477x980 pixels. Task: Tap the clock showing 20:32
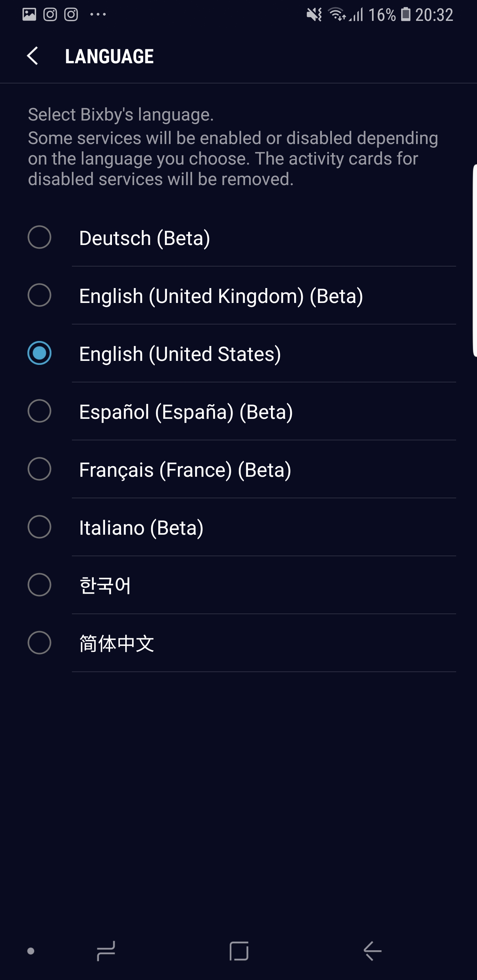(434, 15)
